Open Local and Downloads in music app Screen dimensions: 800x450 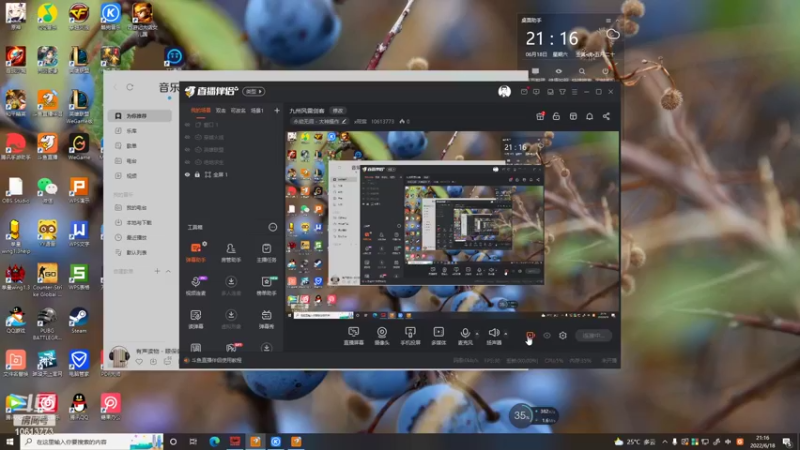tap(139, 222)
